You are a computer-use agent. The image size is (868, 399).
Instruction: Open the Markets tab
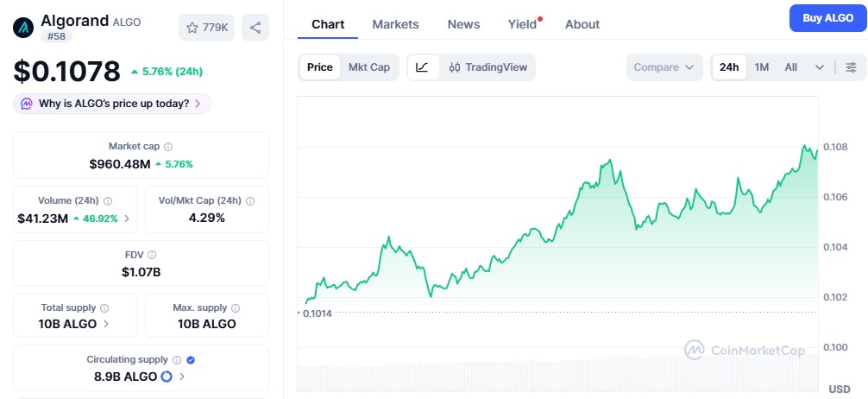click(395, 24)
